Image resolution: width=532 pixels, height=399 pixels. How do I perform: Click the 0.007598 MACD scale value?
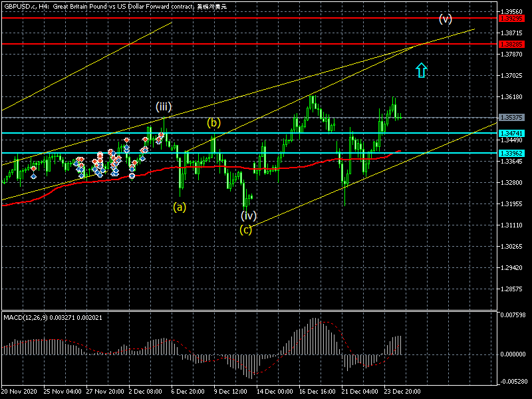pyautogui.click(x=513, y=315)
